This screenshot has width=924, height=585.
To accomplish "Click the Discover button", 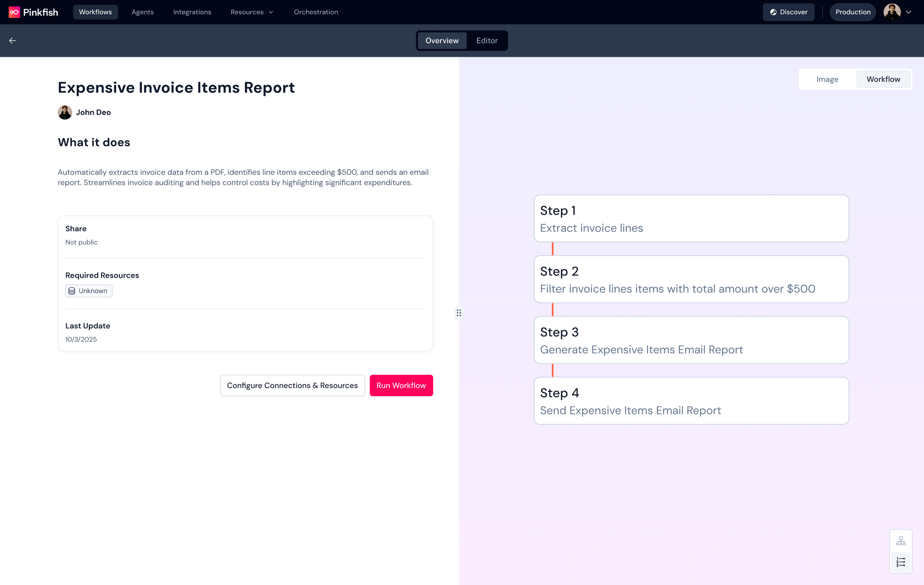I will pos(788,12).
